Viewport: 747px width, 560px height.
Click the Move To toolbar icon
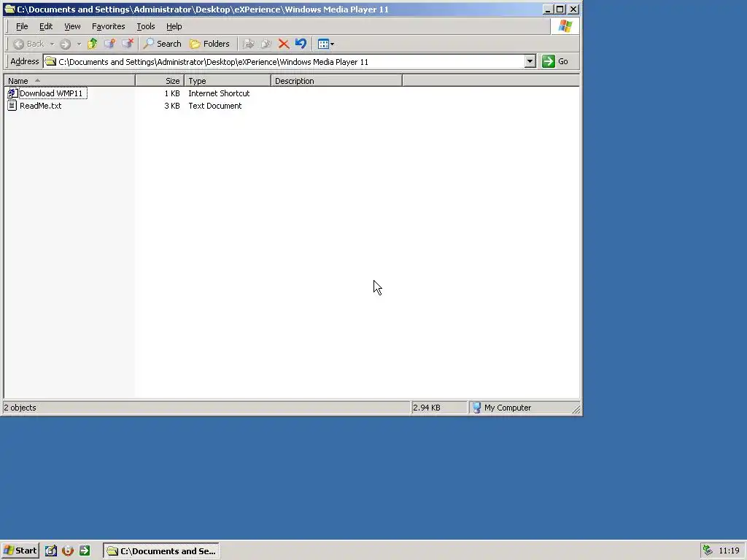click(x=248, y=44)
